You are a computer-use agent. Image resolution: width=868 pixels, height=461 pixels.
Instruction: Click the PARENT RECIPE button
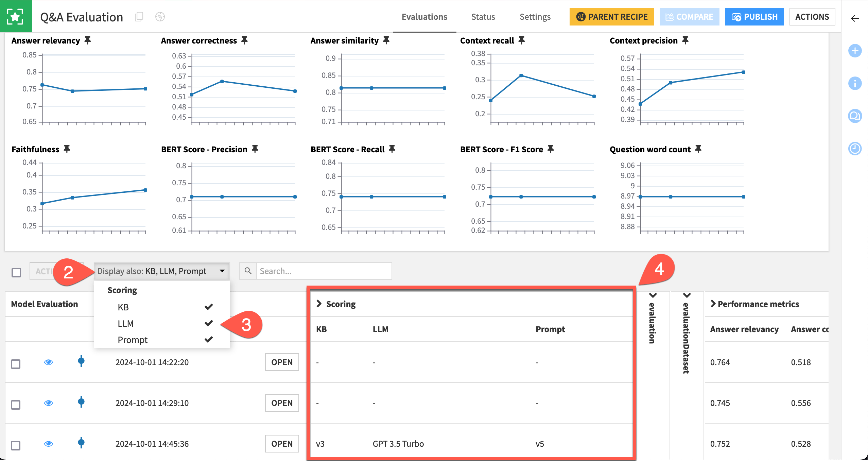pyautogui.click(x=612, y=17)
